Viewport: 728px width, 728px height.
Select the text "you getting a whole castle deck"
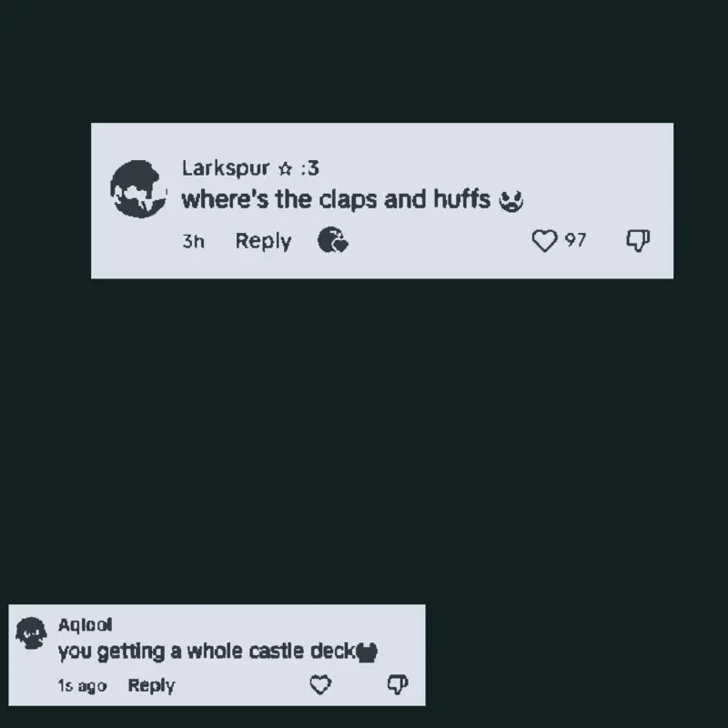pos(207,652)
